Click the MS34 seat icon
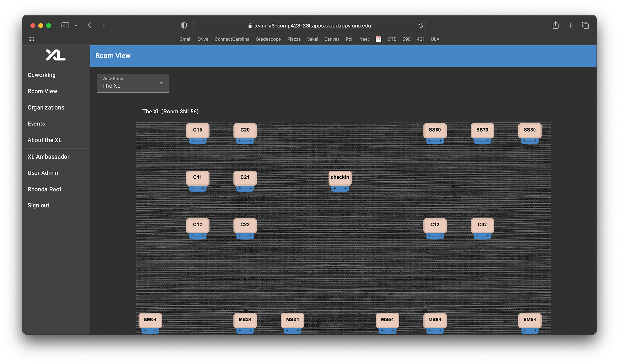 292,320
